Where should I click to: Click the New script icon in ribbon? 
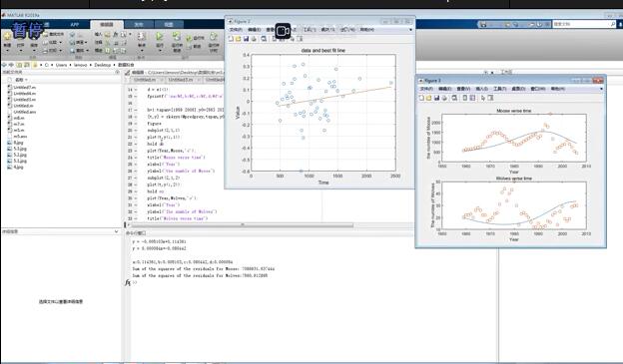click(x=7, y=37)
